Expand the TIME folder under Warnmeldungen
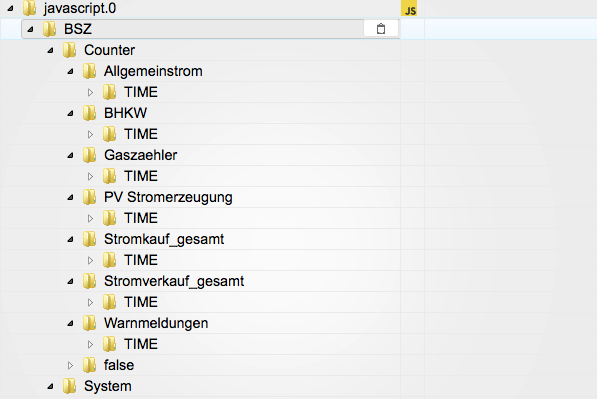Viewport: 597px width, 399px height. click(90, 344)
